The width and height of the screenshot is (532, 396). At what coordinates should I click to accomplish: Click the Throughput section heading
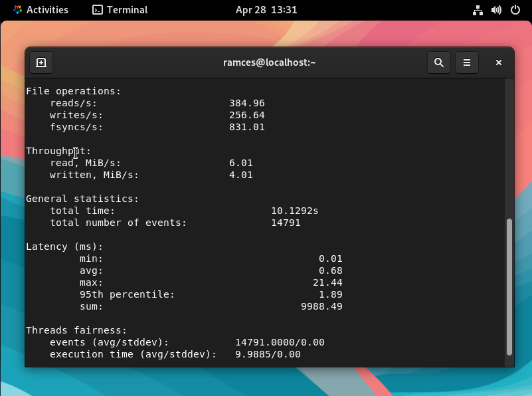point(57,151)
